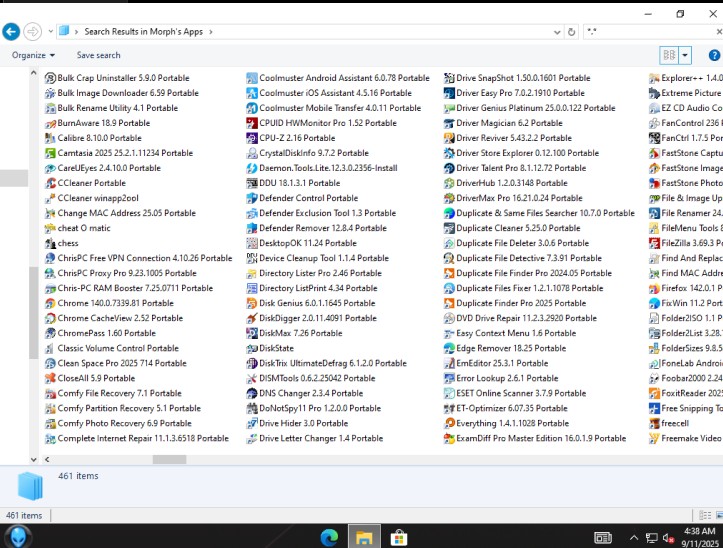Click the horizontal scrollbar left arrow

[47, 459]
